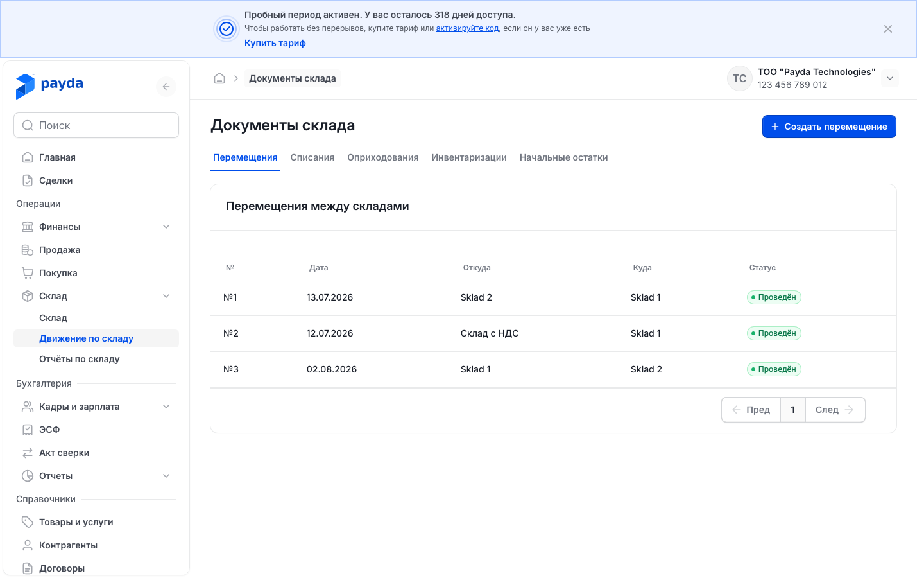This screenshot has height=578, width=924.
Task: Click the След pagination button
Action: (835, 410)
